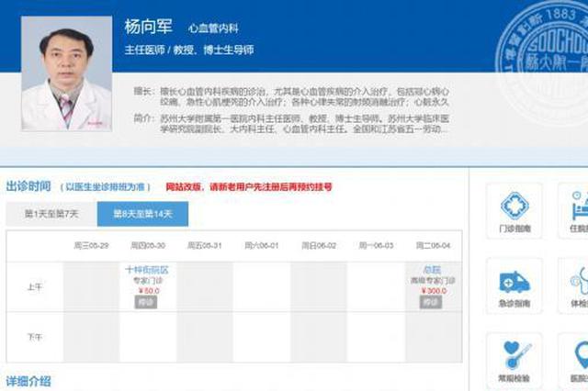Viewport: 588px width, 391px height.
Task: Click the 周二06-04 column header
Action: 433,246
